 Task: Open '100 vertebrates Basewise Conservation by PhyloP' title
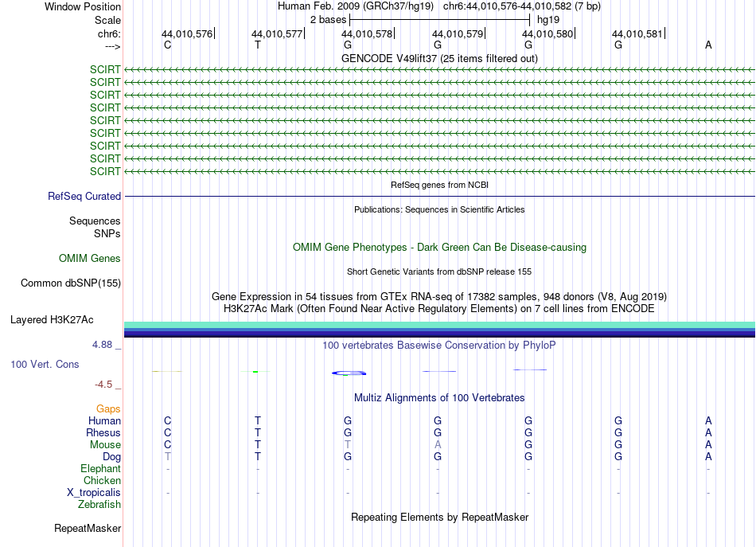tap(439, 345)
